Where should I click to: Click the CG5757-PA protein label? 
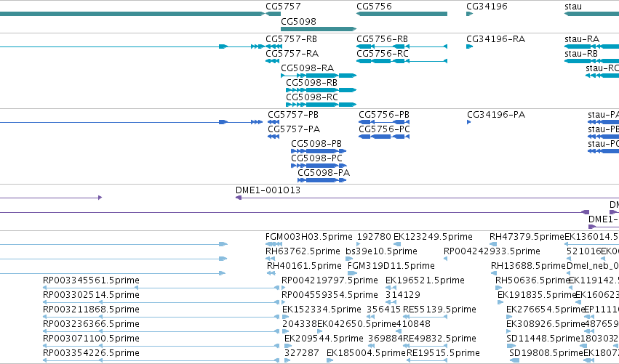[x=294, y=129]
